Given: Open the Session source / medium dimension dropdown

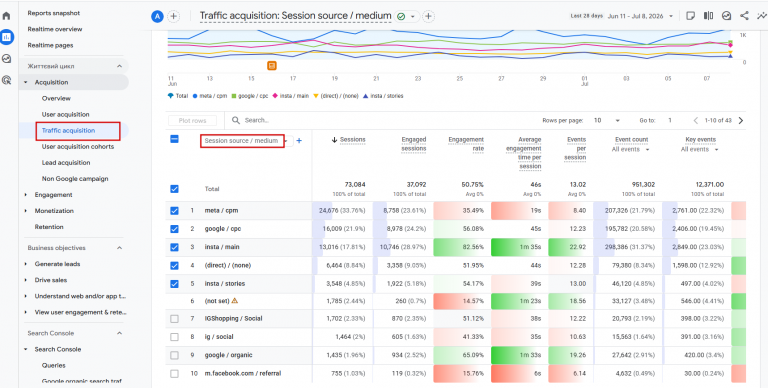Looking at the screenshot, I should coord(246,141).
